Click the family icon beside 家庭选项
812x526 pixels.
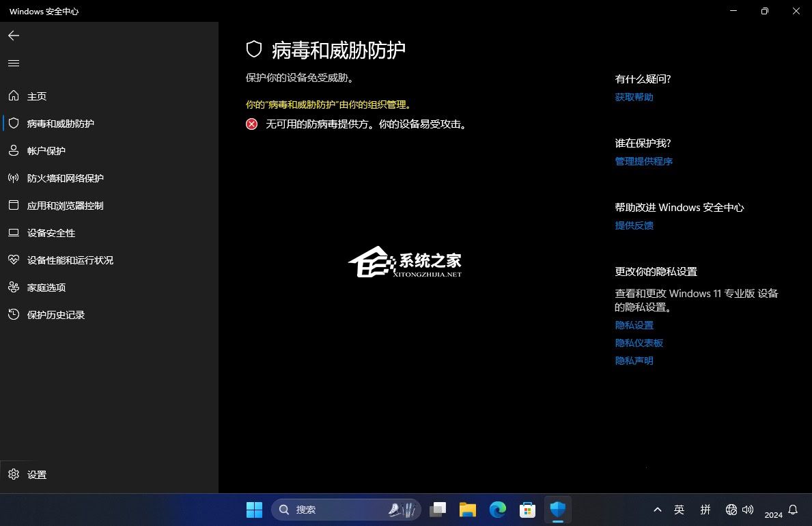pos(14,287)
